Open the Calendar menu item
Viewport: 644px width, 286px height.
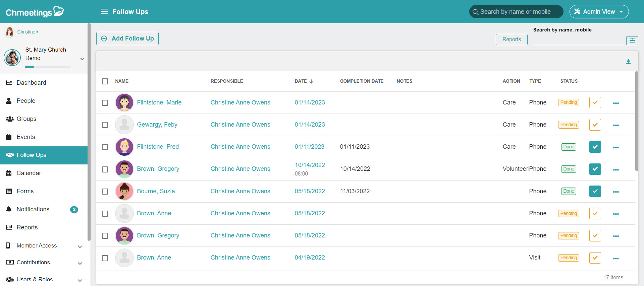(29, 173)
